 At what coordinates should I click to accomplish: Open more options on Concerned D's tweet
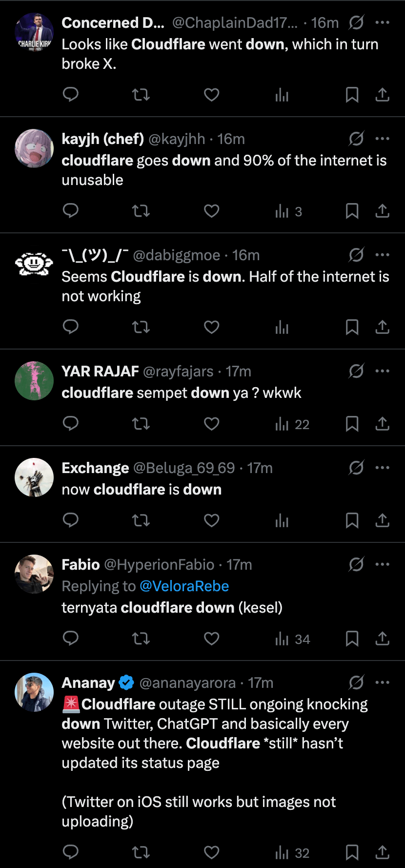tap(383, 22)
